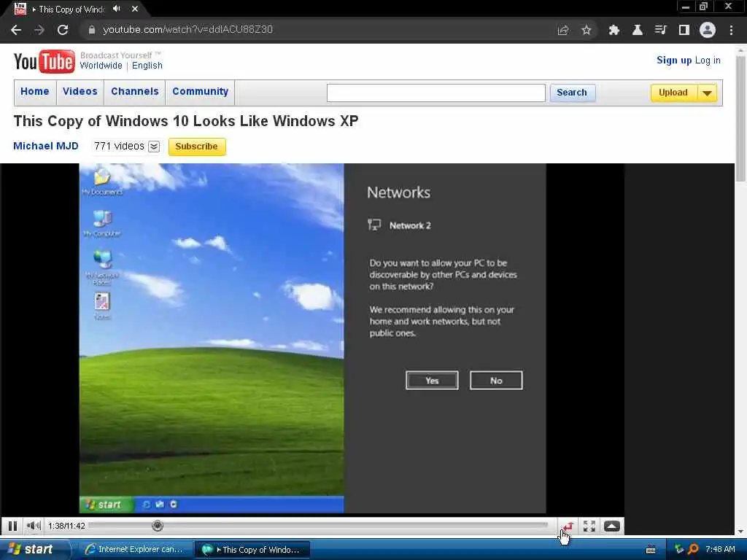Pause the video with the pause button
This screenshot has width=747, height=560.
click(13, 526)
